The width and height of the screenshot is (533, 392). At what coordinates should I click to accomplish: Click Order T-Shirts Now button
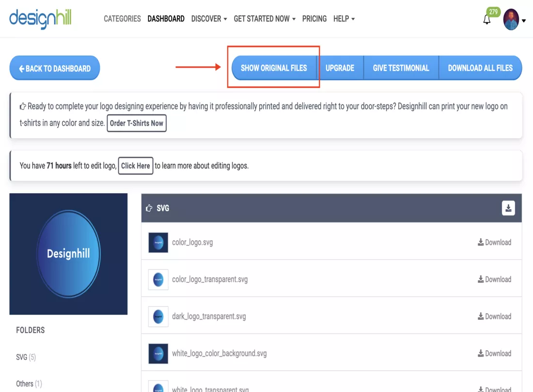click(137, 123)
